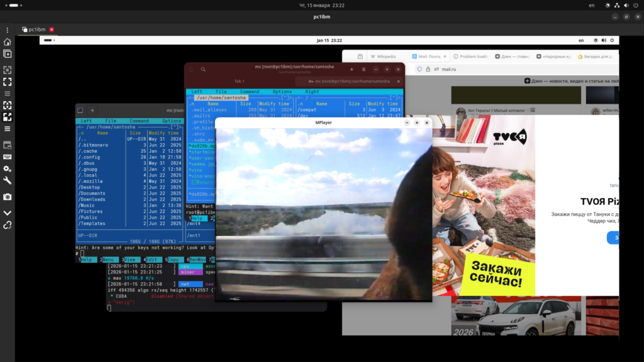The image size is (644, 362).
Task: Click the new connection icon below home
Action: click(8, 54)
